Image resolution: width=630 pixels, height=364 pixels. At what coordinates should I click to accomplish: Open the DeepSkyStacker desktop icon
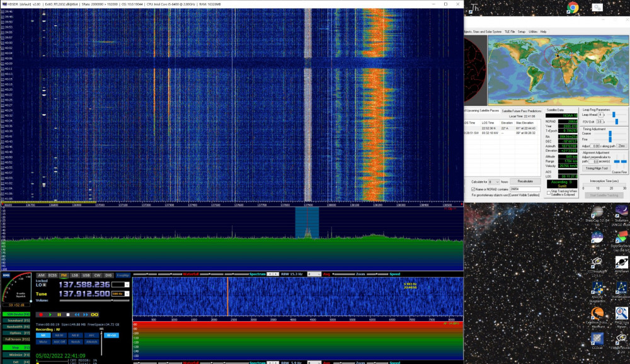[x=621, y=241]
